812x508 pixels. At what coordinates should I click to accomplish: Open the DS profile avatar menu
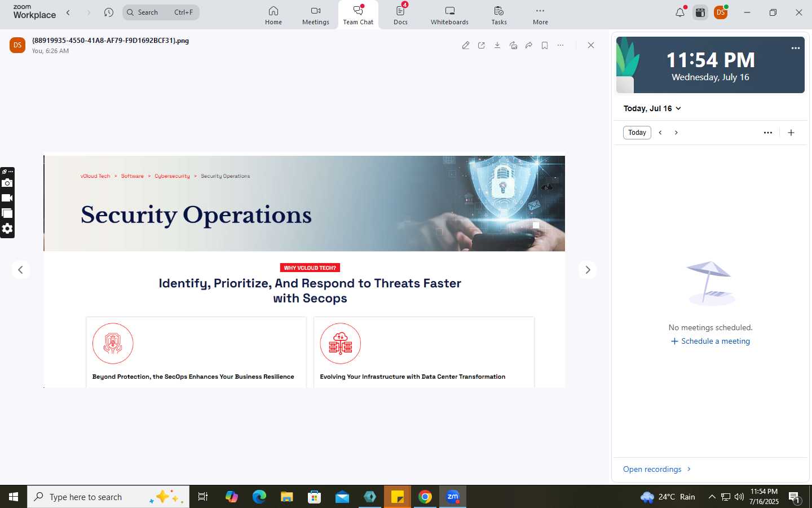point(721,12)
